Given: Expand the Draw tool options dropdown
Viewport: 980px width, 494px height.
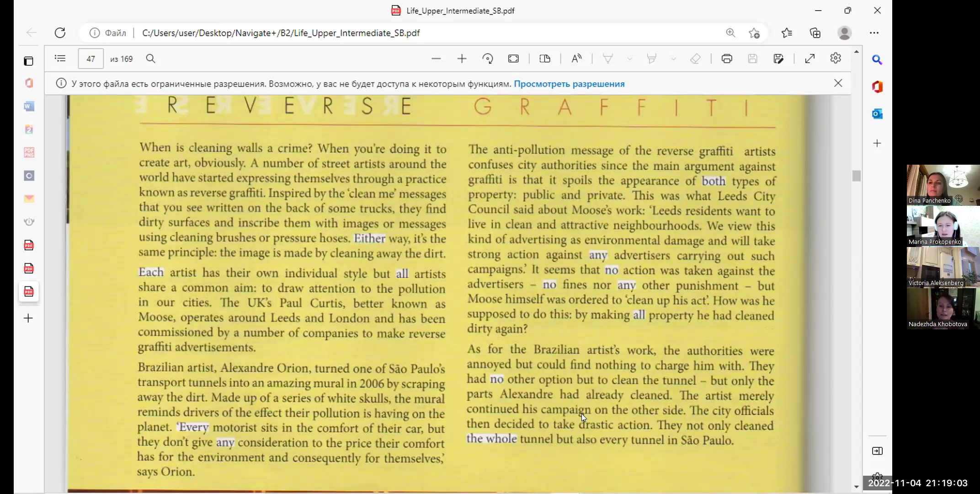Looking at the screenshot, I should (629, 59).
